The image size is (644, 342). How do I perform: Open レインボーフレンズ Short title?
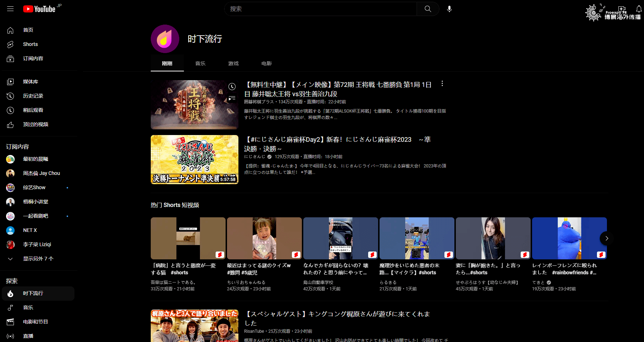pyautogui.click(x=565, y=269)
